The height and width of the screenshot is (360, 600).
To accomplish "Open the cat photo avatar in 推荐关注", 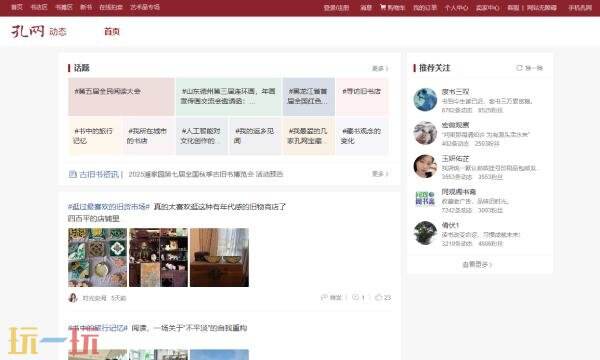I will click(x=425, y=133).
